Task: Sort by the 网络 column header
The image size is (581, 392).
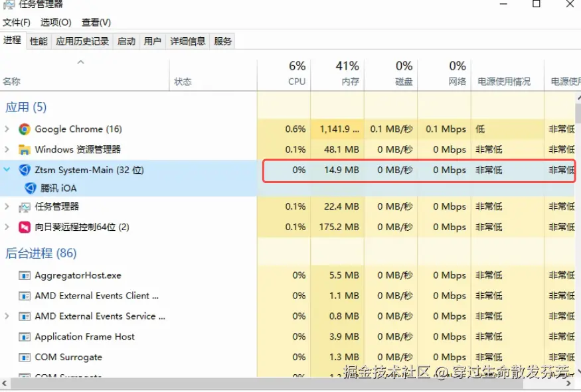Action: click(444, 75)
